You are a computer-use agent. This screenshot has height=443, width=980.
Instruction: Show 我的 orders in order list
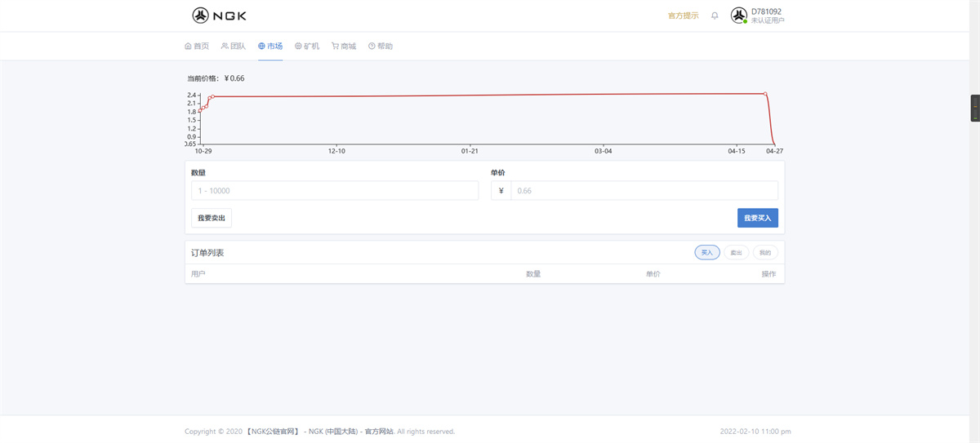764,253
